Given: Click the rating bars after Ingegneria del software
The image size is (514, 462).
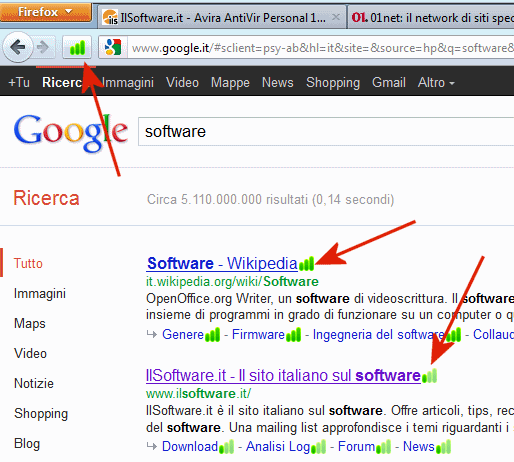Looking at the screenshot, I should 454,335.
